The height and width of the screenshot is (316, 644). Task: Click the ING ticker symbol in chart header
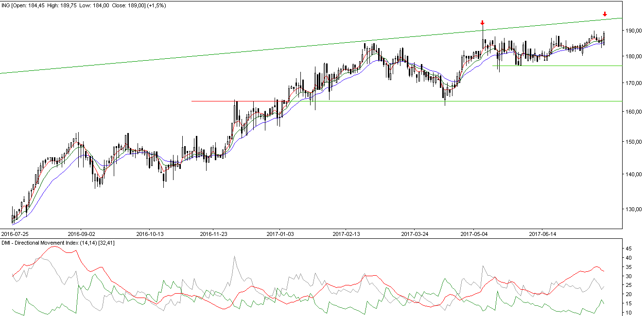click(7, 4)
